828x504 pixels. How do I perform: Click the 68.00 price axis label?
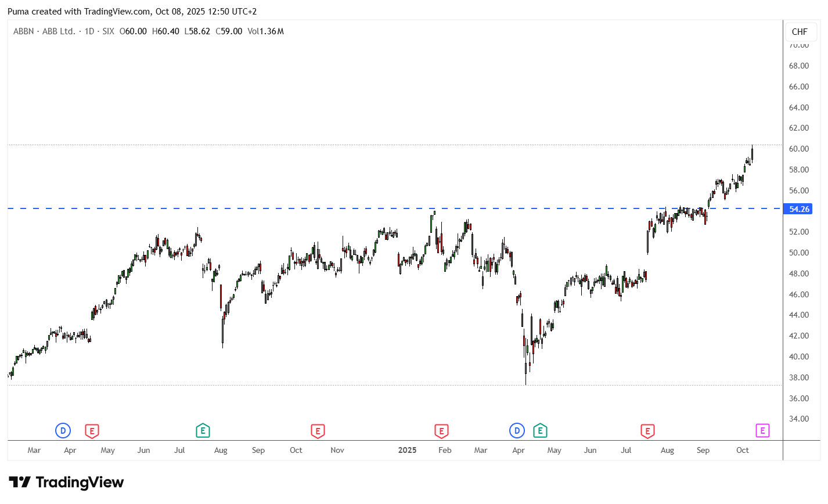pyautogui.click(x=799, y=66)
